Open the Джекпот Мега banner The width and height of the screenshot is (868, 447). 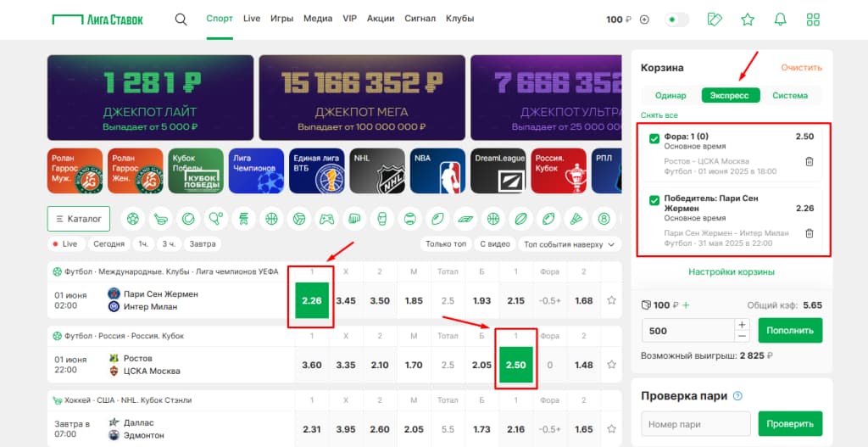(x=362, y=98)
